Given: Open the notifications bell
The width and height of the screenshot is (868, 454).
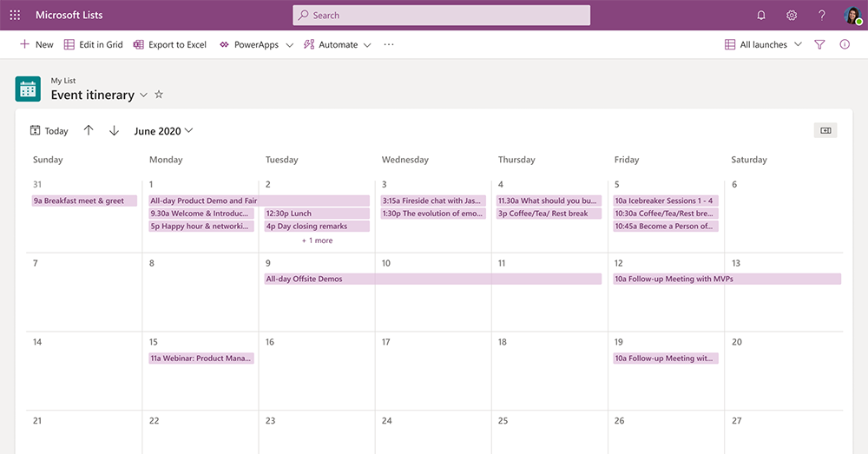Looking at the screenshot, I should (761, 15).
